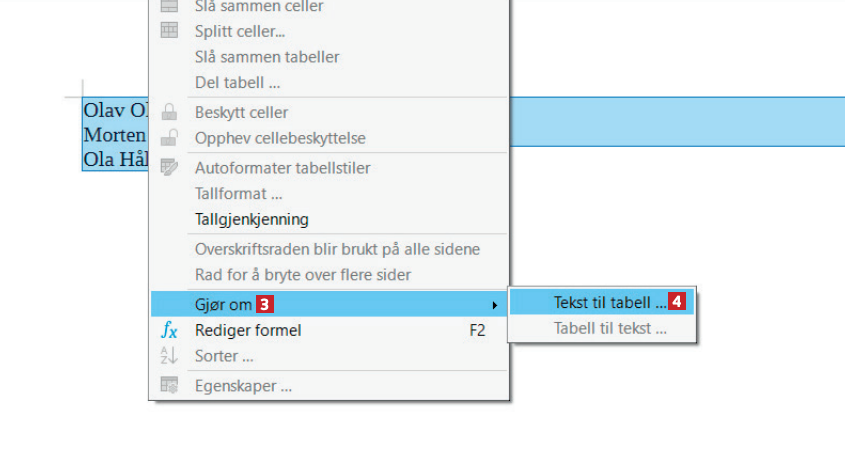The image size is (845, 457).
Task: Click the fx formula icon
Action: click(169, 330)
